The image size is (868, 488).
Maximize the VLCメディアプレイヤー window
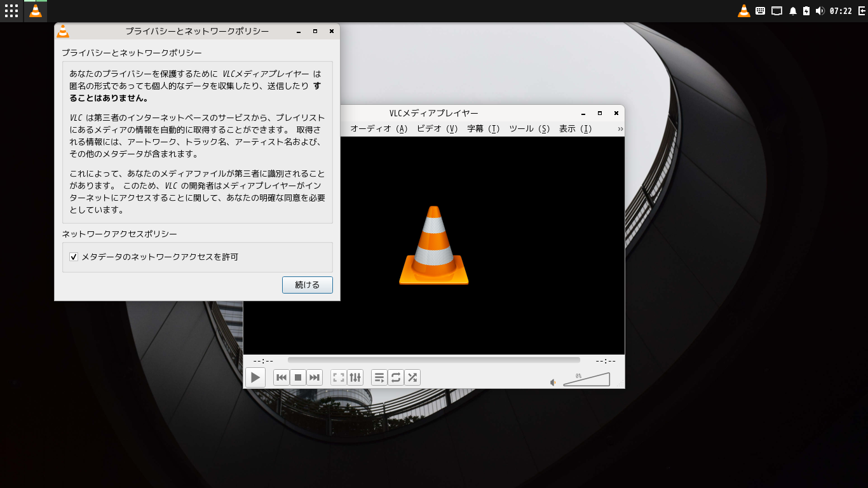point(600,113)
